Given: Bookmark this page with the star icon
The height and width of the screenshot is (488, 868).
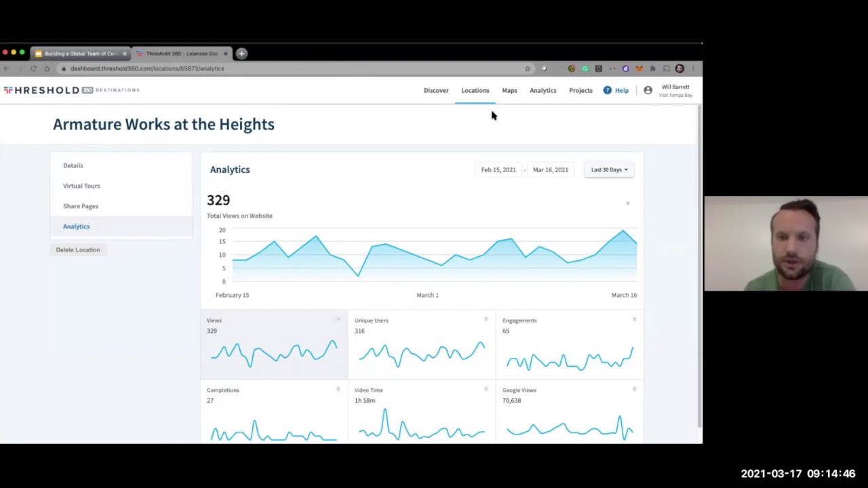Looking at the screenshot, I should pyautogui.click(x=527, y=68).
